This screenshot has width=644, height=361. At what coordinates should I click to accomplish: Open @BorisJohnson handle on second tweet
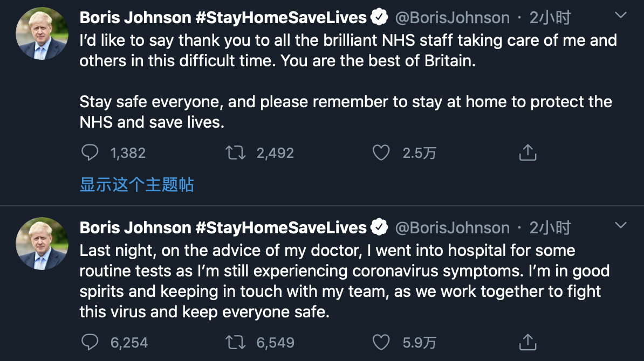pyautogui.click(x=452, y=227)
